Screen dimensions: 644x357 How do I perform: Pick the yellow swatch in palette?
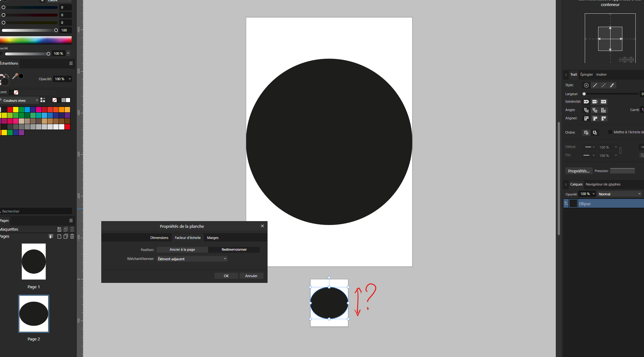coord(16,110)
